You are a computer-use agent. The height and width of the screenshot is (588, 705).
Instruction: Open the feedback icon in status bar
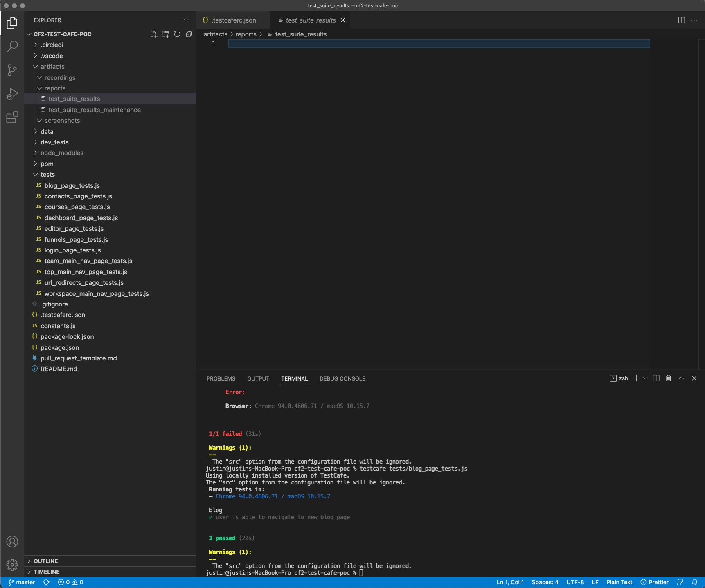coord(680,582)
